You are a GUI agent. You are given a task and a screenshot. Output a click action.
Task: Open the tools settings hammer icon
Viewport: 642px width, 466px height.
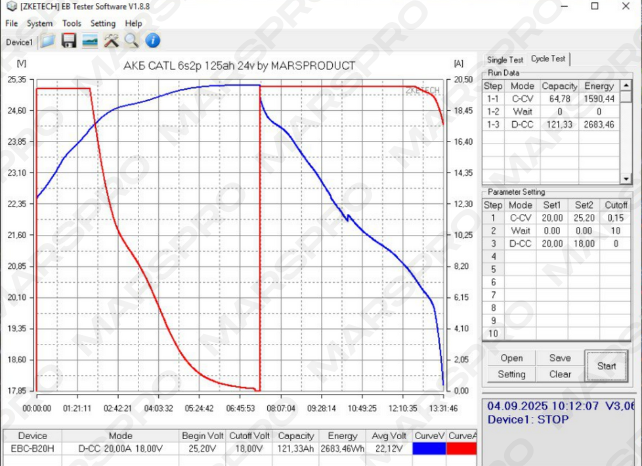click(x=111, y=41)
